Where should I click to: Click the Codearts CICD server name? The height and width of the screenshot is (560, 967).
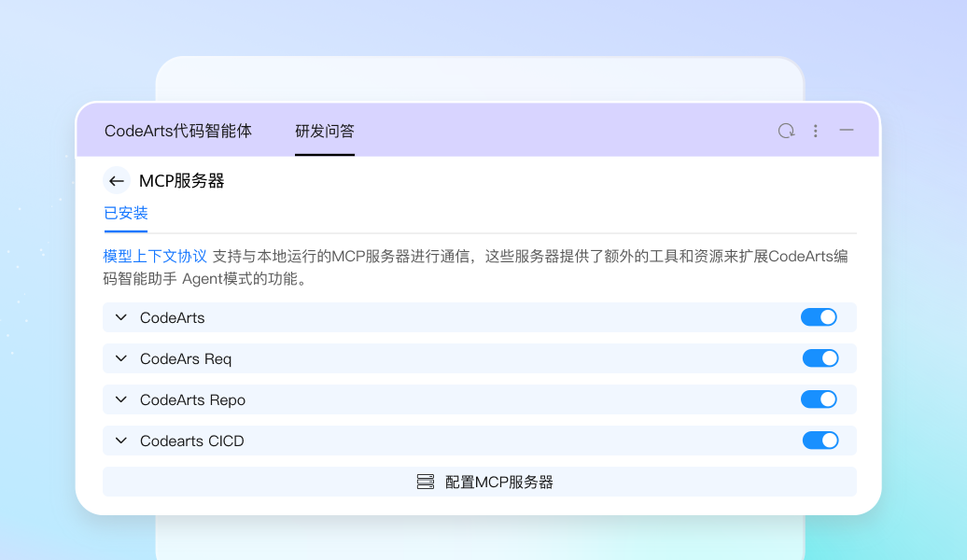tap(191, 441)
